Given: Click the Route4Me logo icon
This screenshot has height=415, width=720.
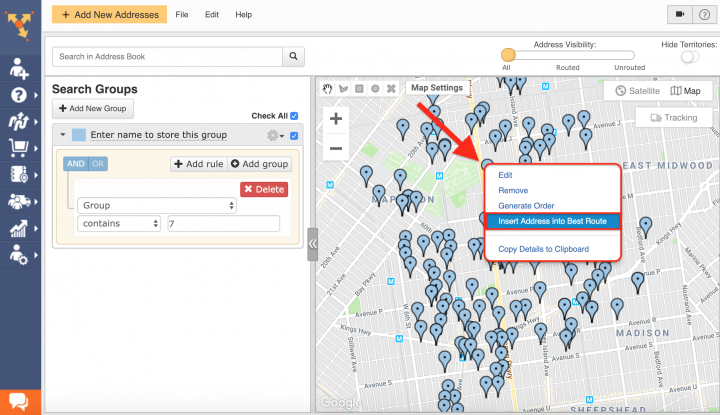Looking at the screenshot, I should pyautogui.click(x=19, y=25).
